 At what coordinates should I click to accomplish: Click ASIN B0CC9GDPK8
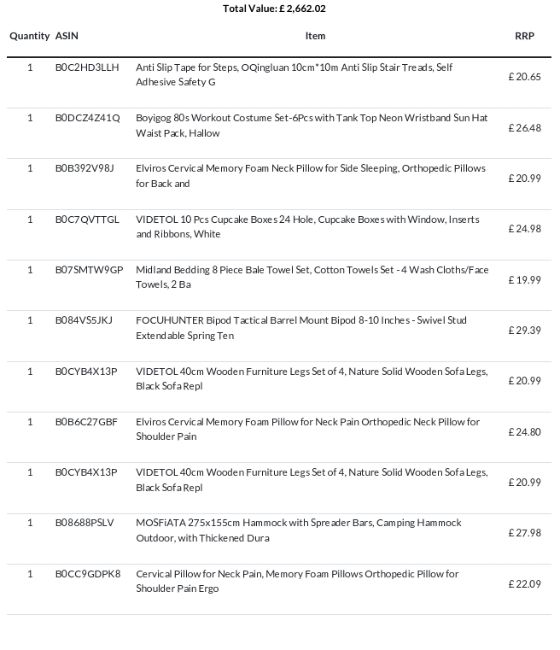tap(88, 574)
